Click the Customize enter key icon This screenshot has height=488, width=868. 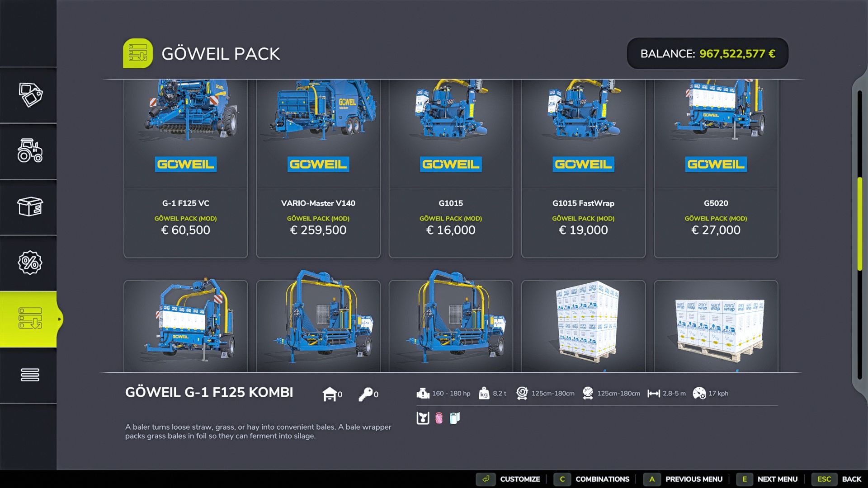point(486,479)
